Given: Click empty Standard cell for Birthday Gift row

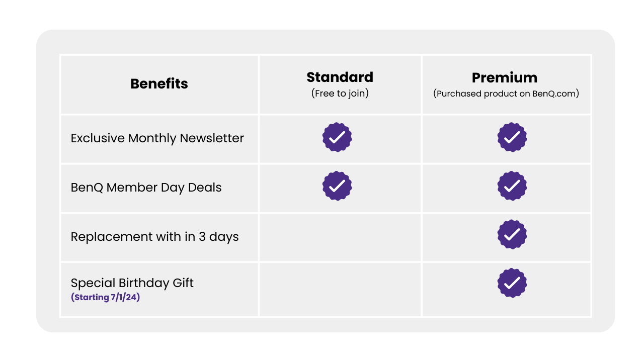Looking at the screenshot, I should pyautogui.click(x=340, y=289).
